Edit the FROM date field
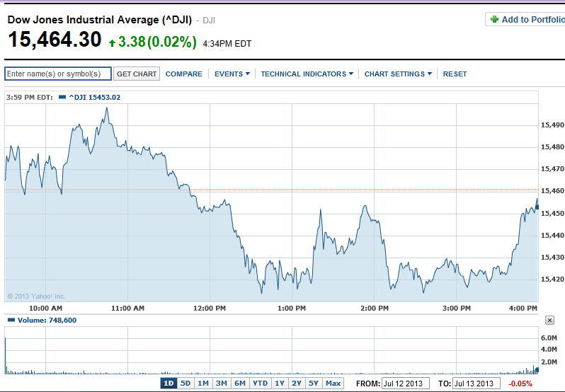 [x=404, y=384]
